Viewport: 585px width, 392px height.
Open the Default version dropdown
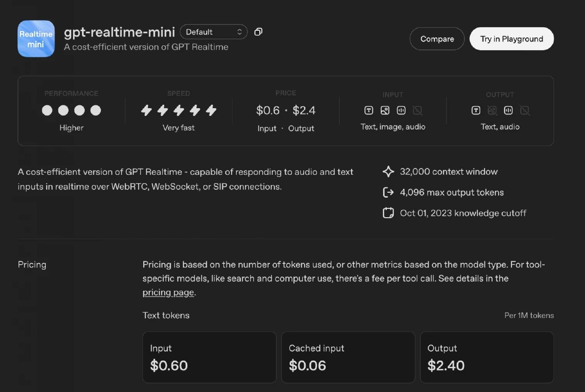pos(214,32)
